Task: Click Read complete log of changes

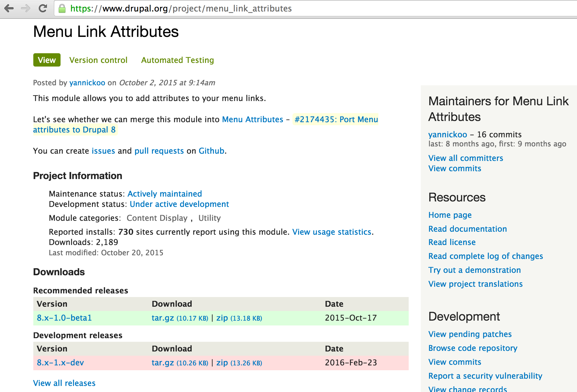Action: (486, 256)
